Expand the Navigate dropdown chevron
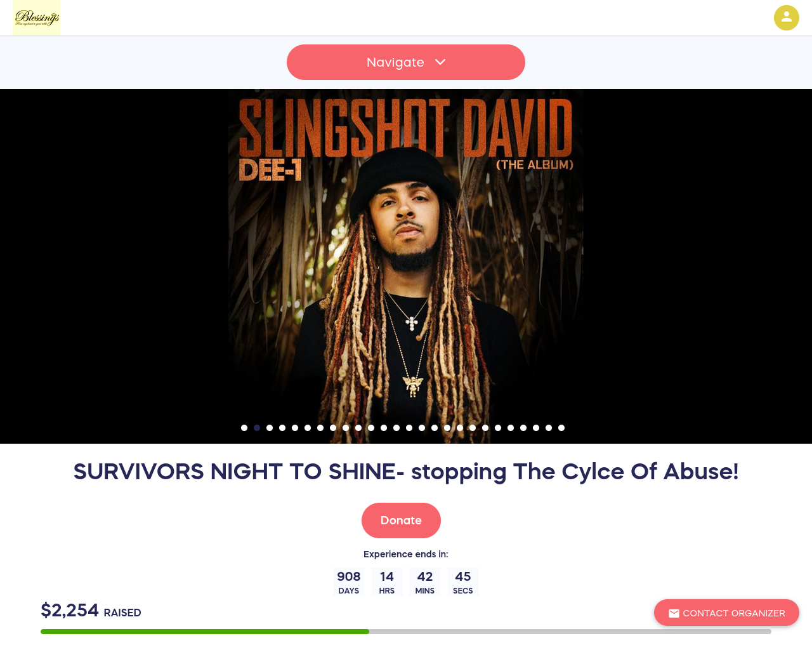This screenshot has width=812, height=650. click(440, 62)
